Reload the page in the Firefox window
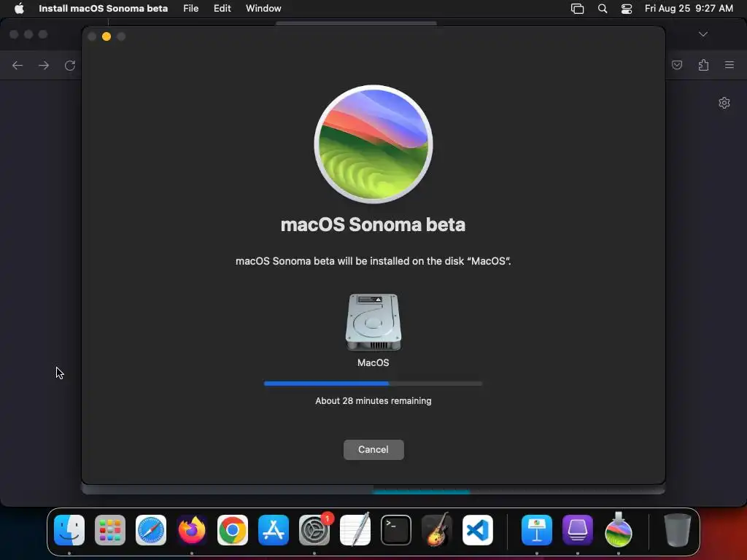 click(70, 65)
